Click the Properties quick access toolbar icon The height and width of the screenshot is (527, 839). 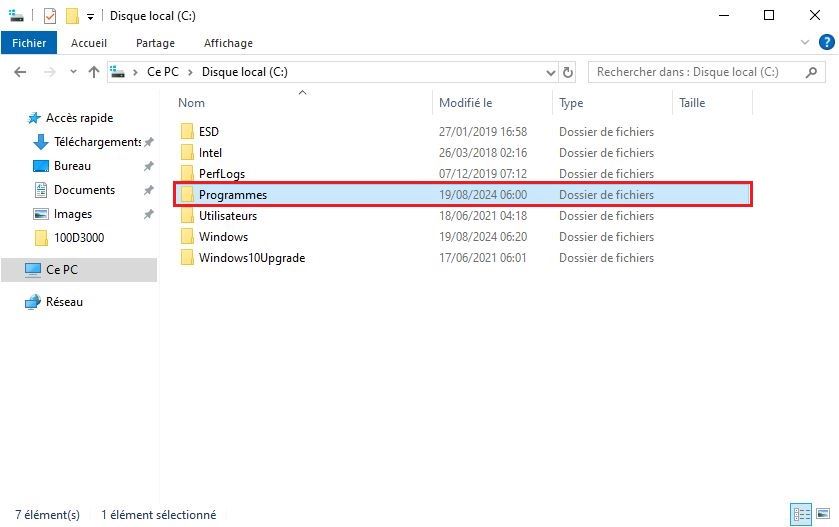tap(50, 16)
